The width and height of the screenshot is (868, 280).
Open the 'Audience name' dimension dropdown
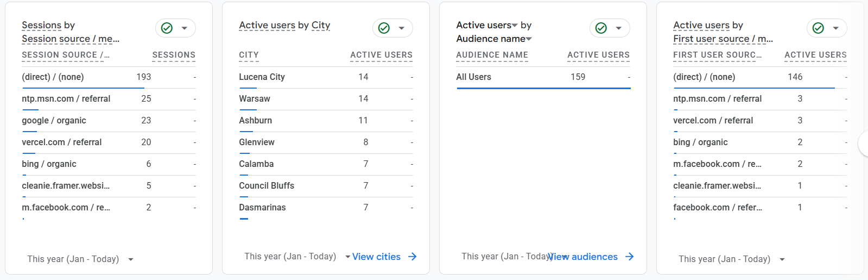point(494,39)
